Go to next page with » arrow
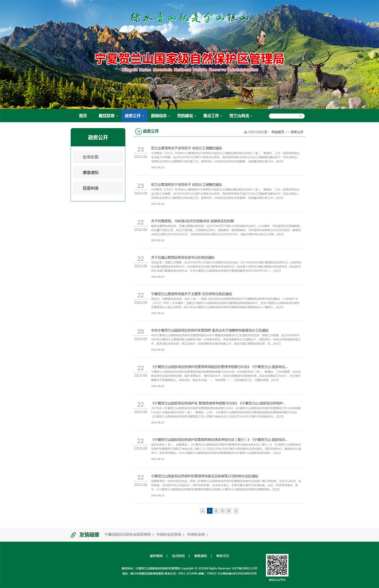This screenshot has width=379, height=588. 236,511
